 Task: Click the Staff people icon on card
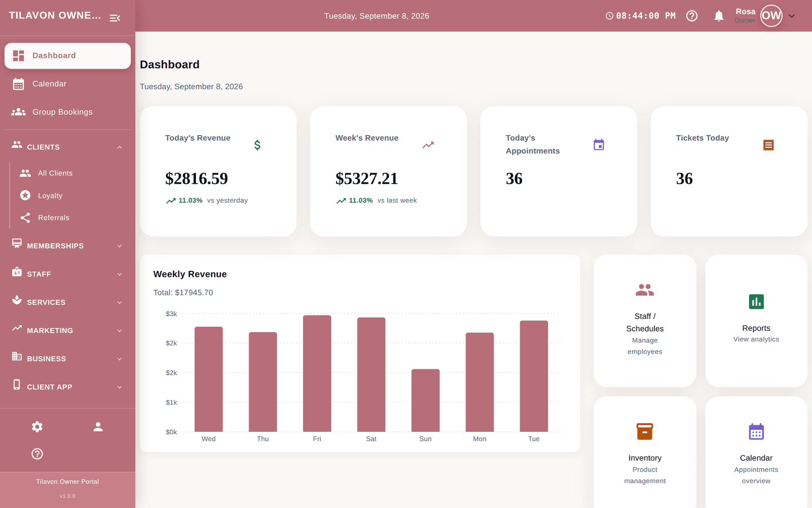click(x=645, y=290)
